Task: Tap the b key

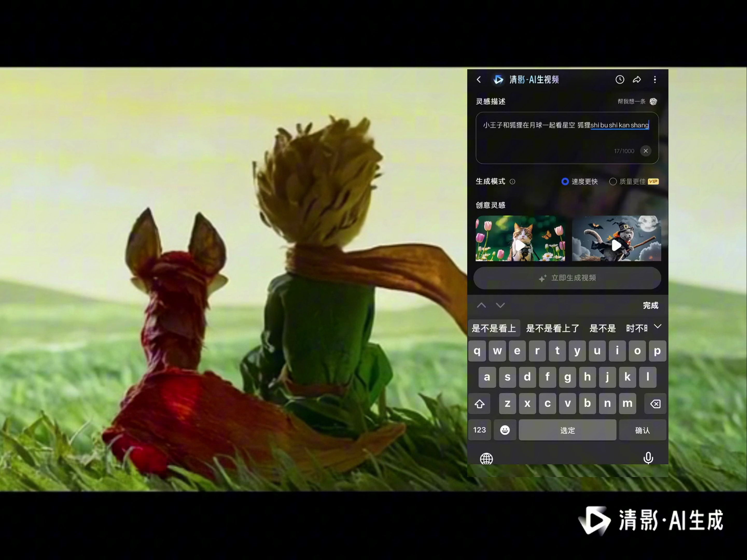Action: point(587,404)
